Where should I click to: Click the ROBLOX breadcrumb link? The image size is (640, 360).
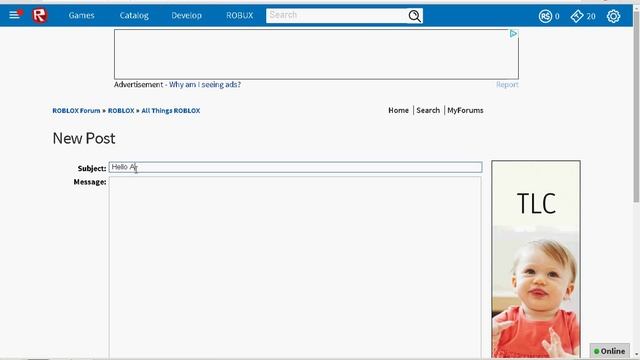[x=121, y=111]
